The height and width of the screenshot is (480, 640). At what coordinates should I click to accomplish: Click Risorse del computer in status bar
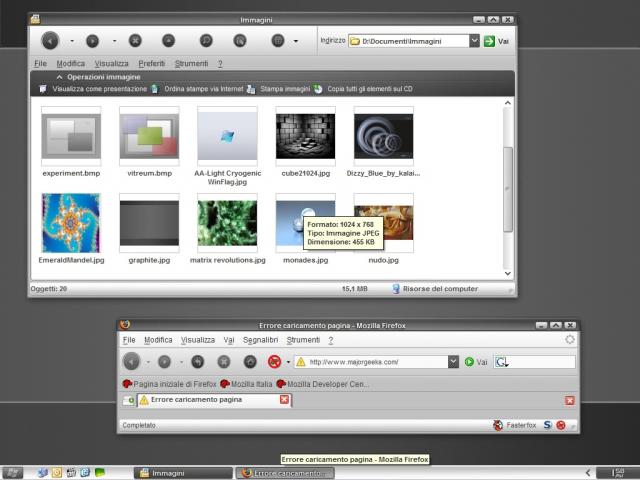[x=435, y=289]
